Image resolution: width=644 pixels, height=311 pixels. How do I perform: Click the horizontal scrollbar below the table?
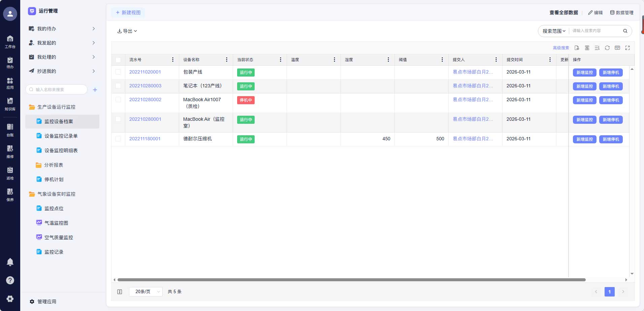[351, 280]
